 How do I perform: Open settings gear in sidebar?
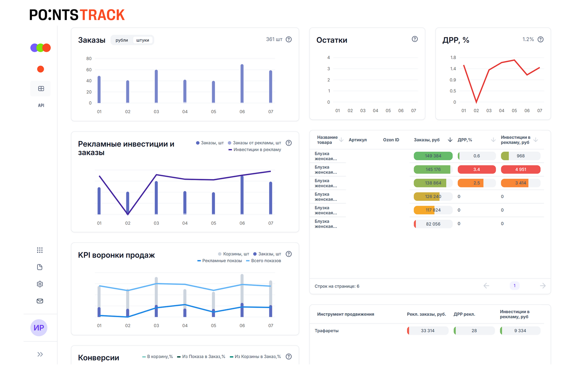40,284
